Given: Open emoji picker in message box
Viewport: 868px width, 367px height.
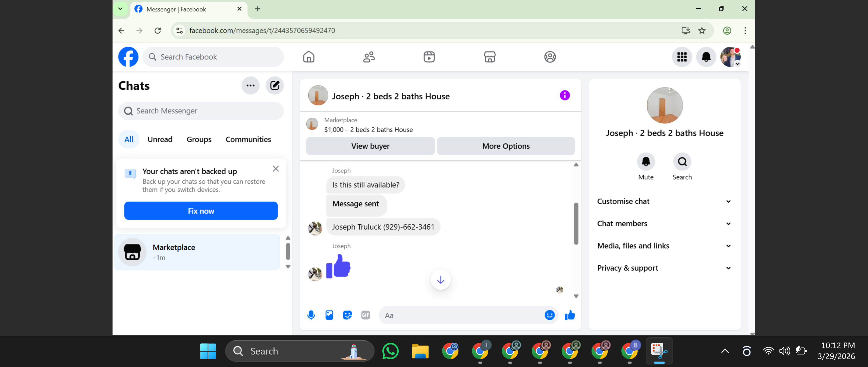Looking at the screenshot, I should point(550,315).
